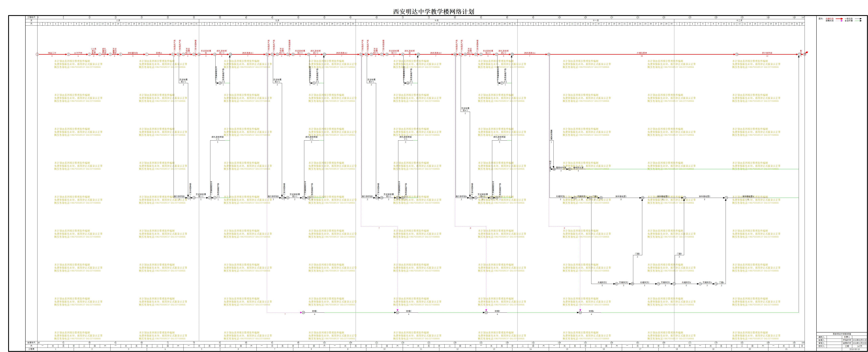Click the project name 西安明达中学教学楼 in the title block

click(842, 334)
